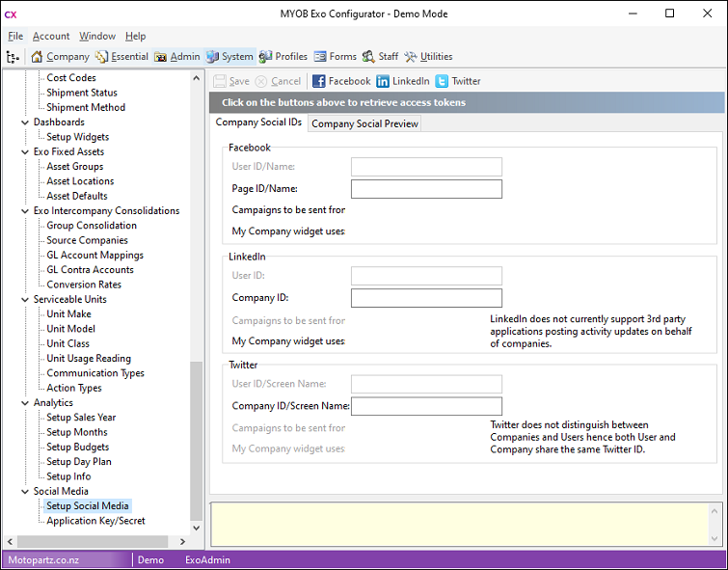Screen dimensions: 728x570
Task: Select Conversion Rates tree item
Action: pos(84,285)
